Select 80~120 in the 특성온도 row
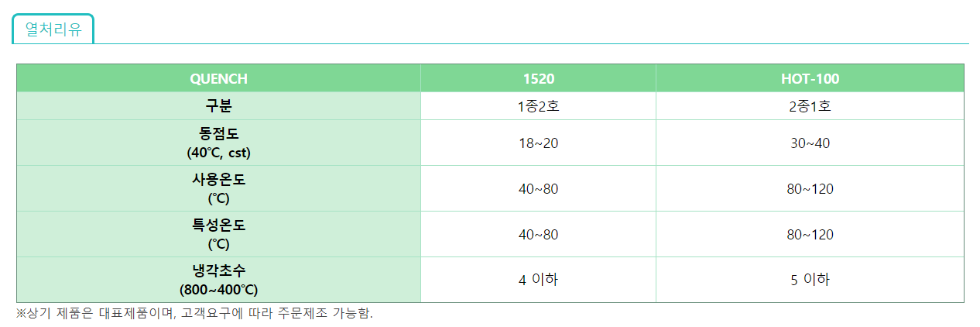 pos(810,235)
